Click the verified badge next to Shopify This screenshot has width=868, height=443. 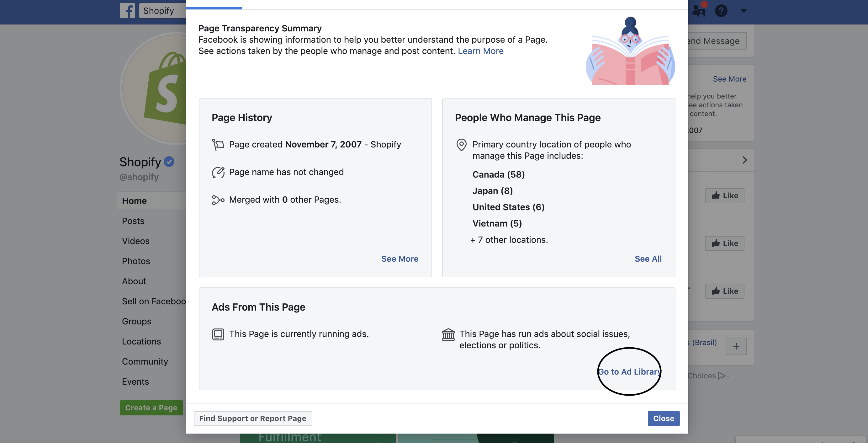[169, 162]
